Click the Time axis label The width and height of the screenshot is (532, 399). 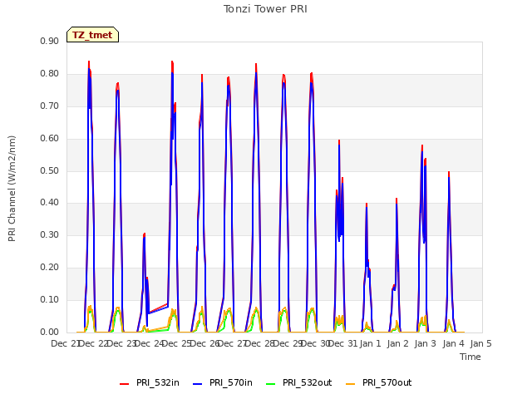click(x=470, y=357)
